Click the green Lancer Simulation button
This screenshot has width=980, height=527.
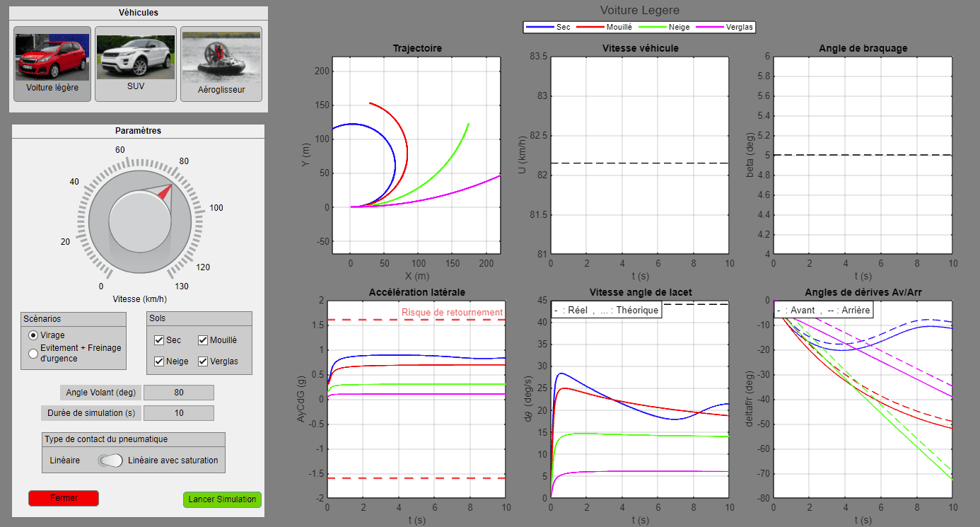tap(222, 499)
